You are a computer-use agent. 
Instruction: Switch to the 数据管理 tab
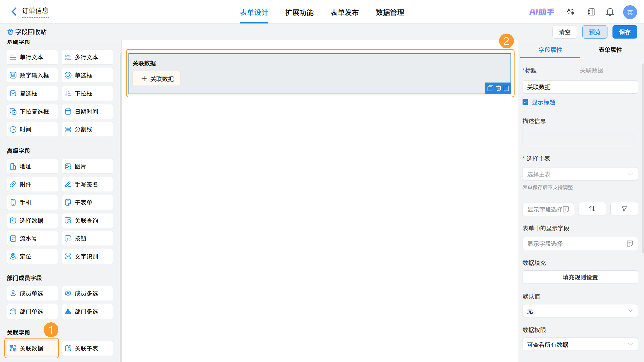click(x=390, y=12)
